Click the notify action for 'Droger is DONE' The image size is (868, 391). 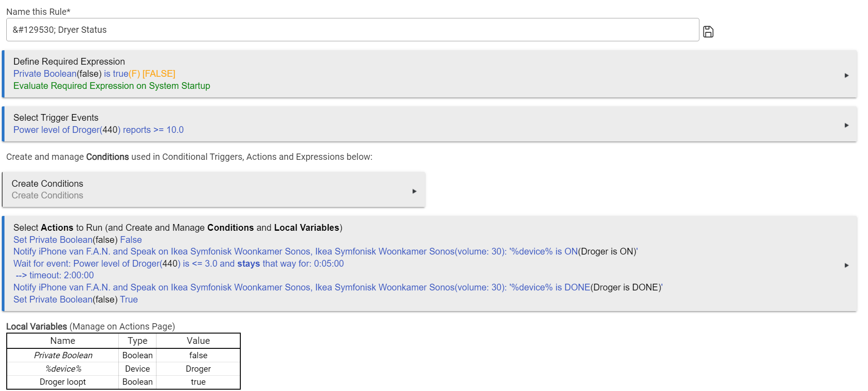[x=338, y=287]
